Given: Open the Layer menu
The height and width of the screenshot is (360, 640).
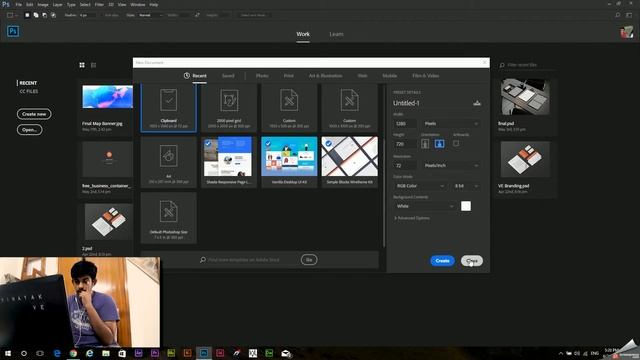Looking at the screenshot, I should [58, 4].
